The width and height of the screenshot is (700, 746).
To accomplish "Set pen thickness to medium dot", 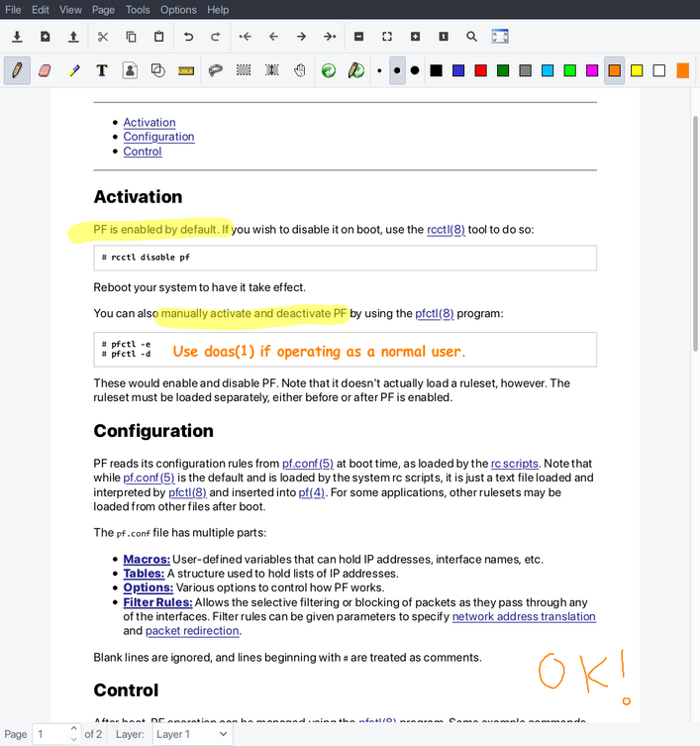I will coord(397,70).
